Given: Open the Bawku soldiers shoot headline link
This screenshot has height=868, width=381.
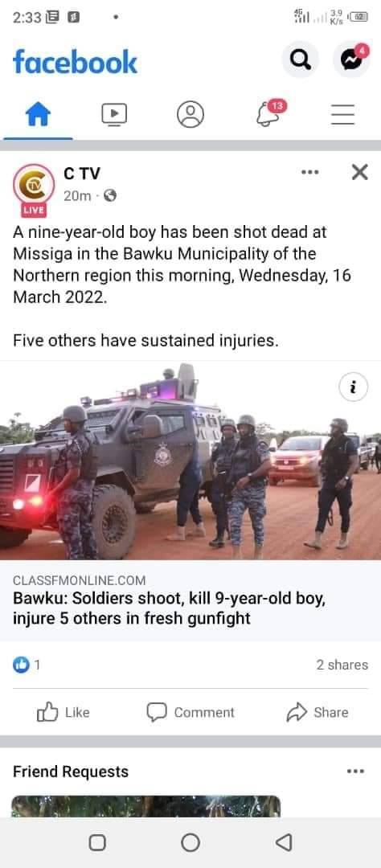Looking at the screenshot, I should (x=168, y=609).
